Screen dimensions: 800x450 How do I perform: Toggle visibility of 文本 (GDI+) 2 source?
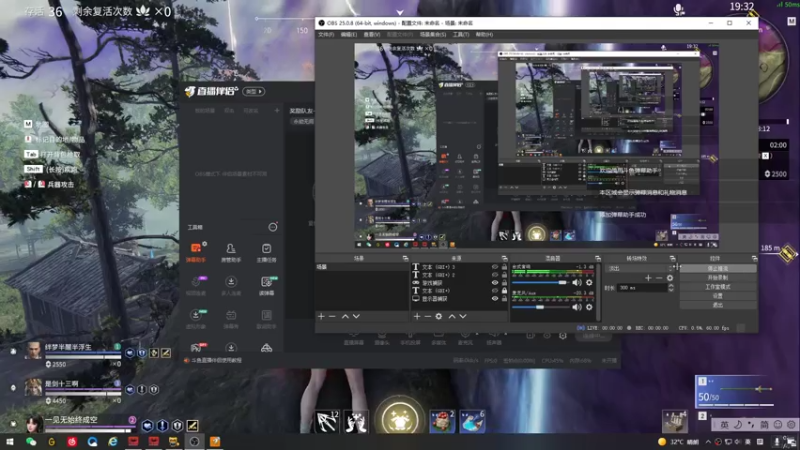pos(495,274)
